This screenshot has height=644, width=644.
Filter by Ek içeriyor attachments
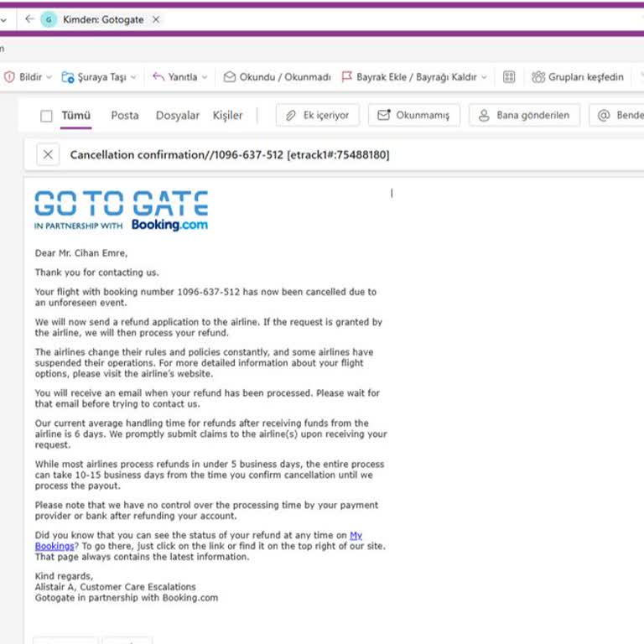pos(318,115)
